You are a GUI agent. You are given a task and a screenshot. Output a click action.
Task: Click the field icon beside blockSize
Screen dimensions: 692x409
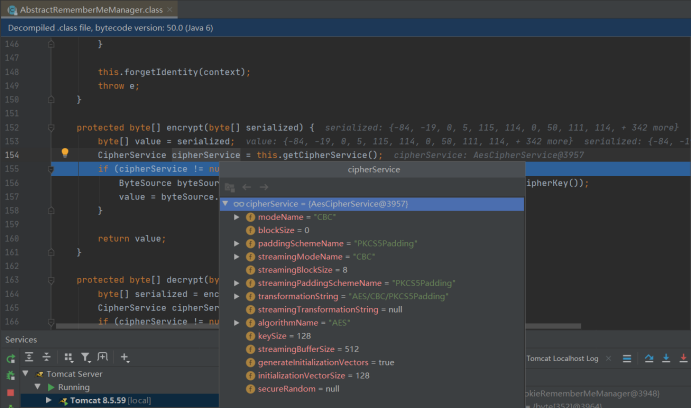(250, 230)
